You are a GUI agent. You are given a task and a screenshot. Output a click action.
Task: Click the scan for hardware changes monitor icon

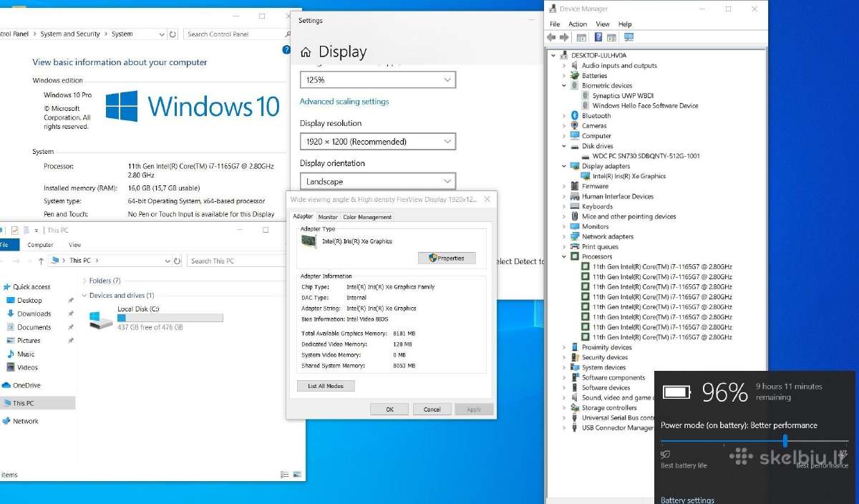629,37
